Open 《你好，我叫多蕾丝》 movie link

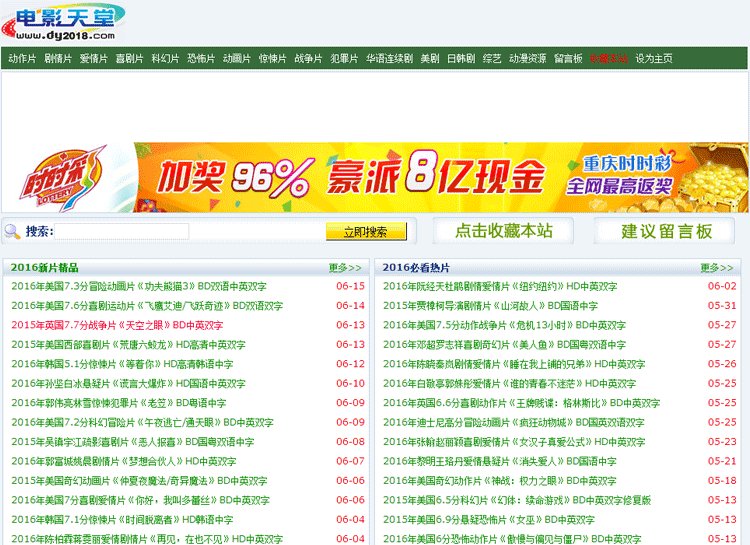tap(140, 500)
